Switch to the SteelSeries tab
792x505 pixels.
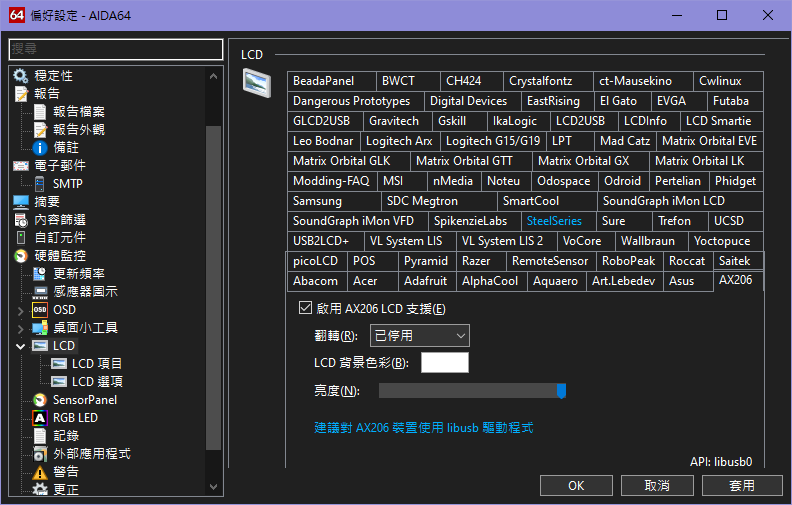[559, 221]
